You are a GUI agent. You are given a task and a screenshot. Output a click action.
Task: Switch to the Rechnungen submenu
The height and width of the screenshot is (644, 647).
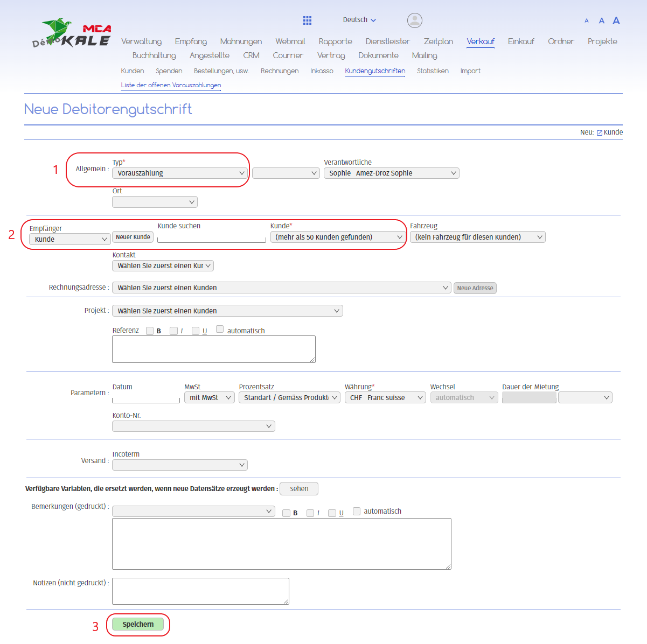coord(280,71)
